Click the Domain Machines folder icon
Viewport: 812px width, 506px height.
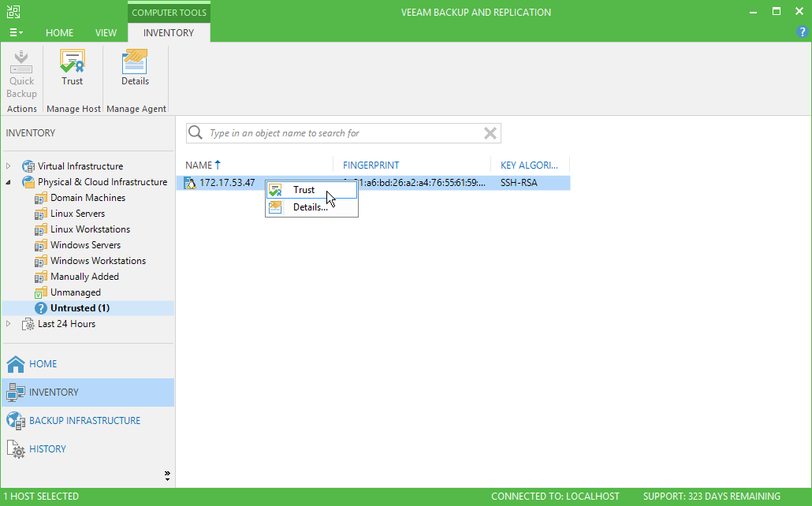(x=41, y=198)
